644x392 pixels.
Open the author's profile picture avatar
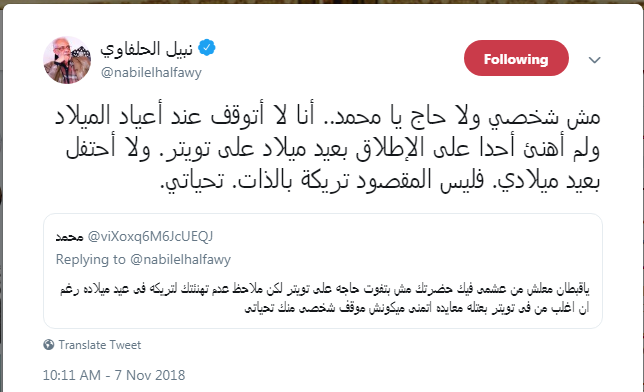pyautogui.click(x=67, y=60)
